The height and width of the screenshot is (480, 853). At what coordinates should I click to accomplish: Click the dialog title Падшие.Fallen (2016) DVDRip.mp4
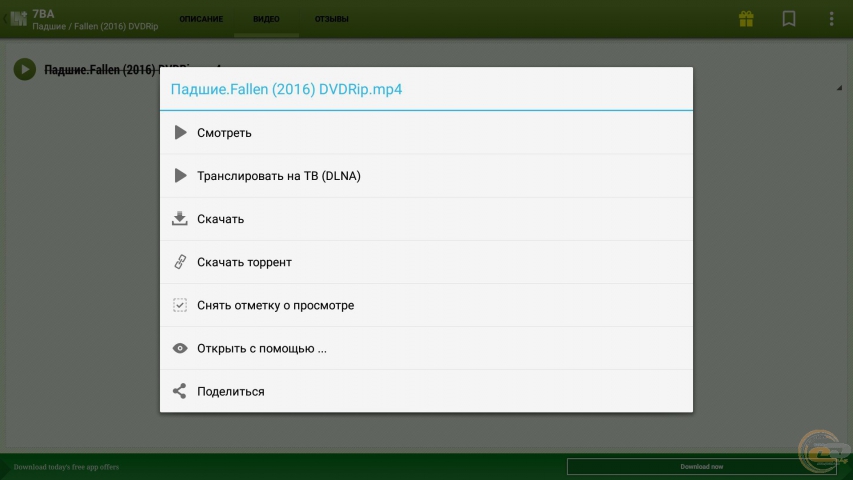(287, 90)
